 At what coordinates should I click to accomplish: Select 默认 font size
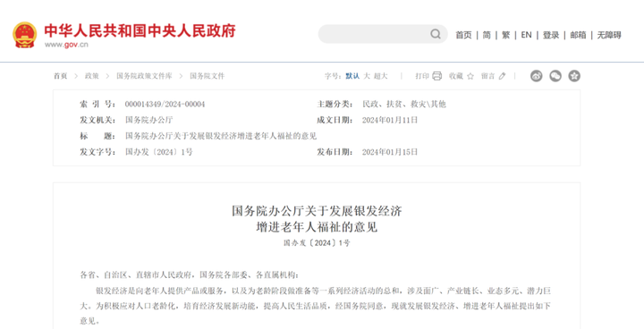pyautogui.click(x=352, y=76)
